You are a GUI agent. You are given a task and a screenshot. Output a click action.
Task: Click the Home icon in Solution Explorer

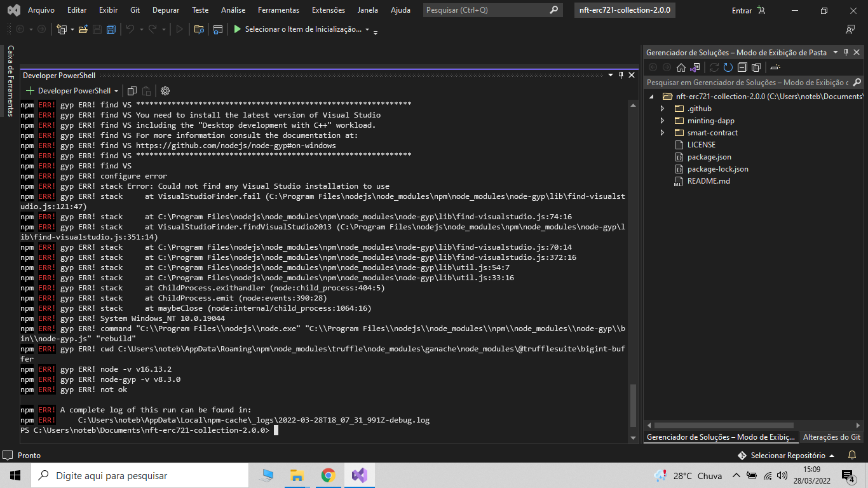(681, 67)
